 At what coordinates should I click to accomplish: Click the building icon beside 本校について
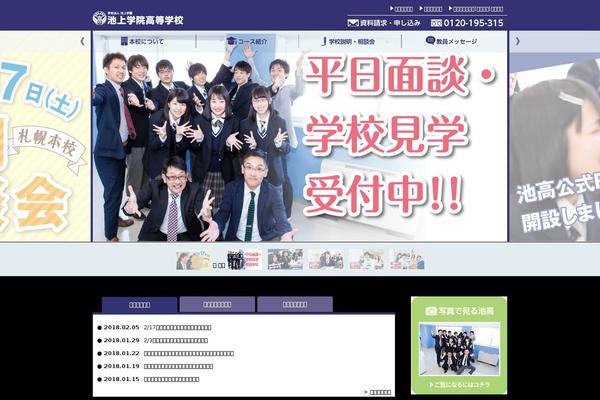coord(124,41)
